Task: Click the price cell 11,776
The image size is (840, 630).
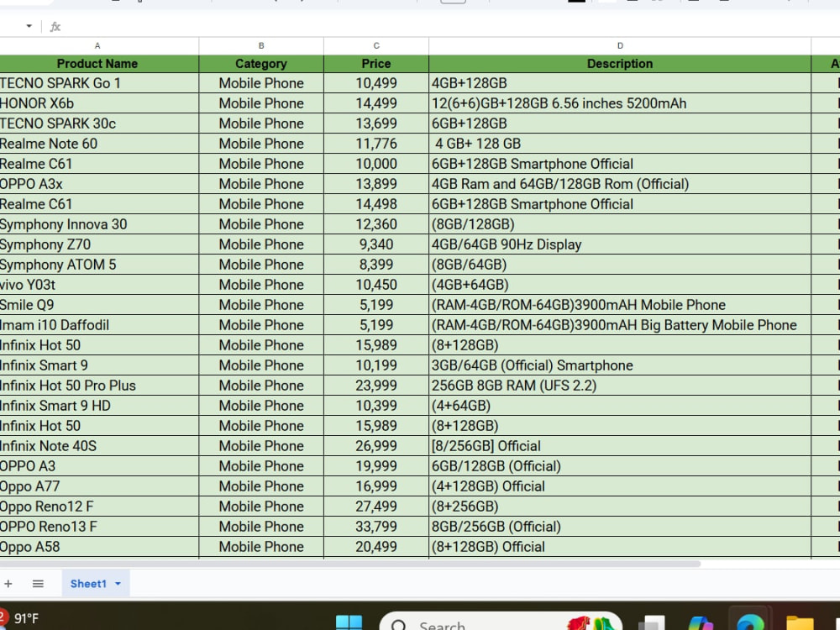Action: point(376,144)
